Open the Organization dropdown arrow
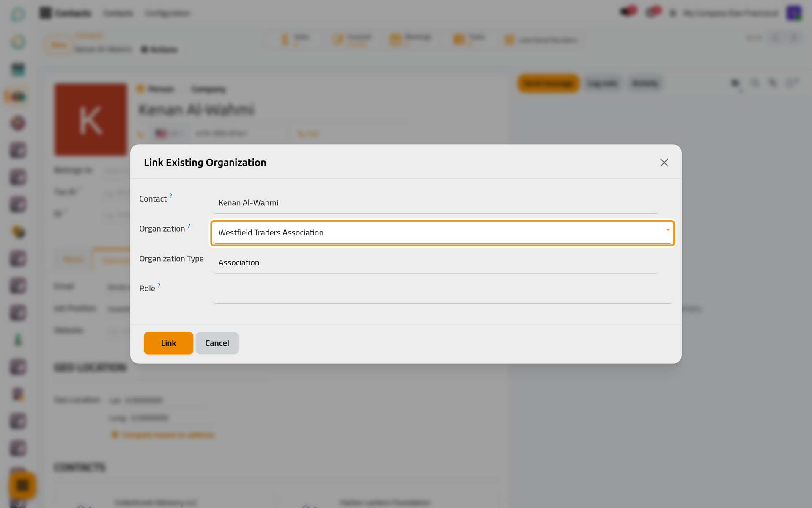This screenshot has width=812, height=508. pyautogui.click(x=668, y=229)
